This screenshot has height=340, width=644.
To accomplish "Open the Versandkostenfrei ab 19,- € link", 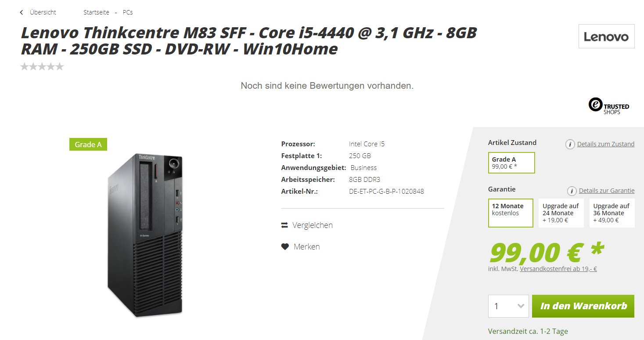I will tap(558, 269).
